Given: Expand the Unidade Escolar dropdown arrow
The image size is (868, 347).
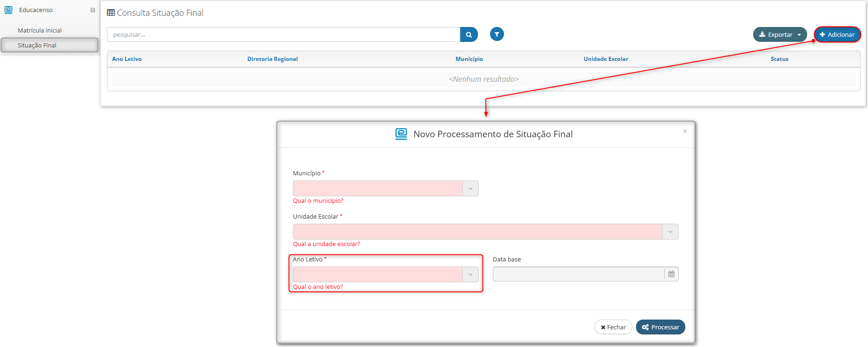Looking at the screenshot, I should click(670, 232).
